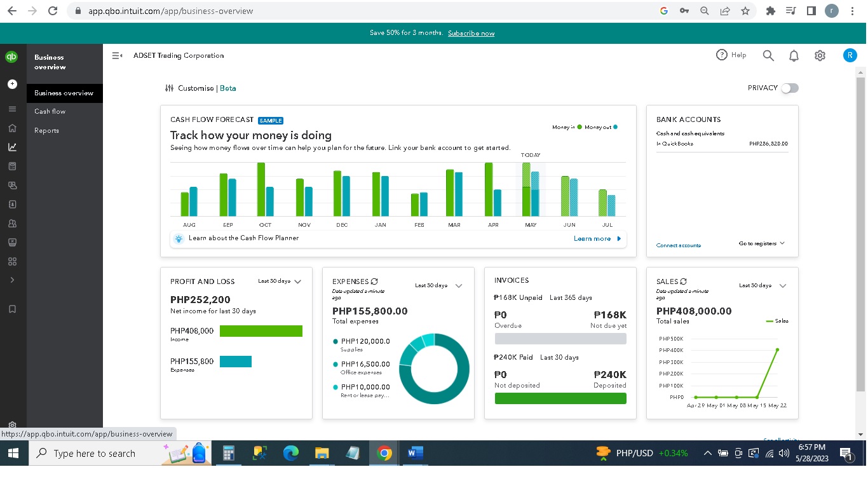Click the bookmark icon in the left sidebar
868x488 pixels.
click(x=12, y=309)
